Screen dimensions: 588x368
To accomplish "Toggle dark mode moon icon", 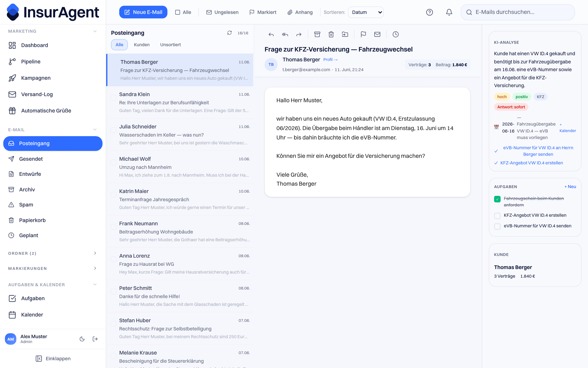I will click(82, 339).
